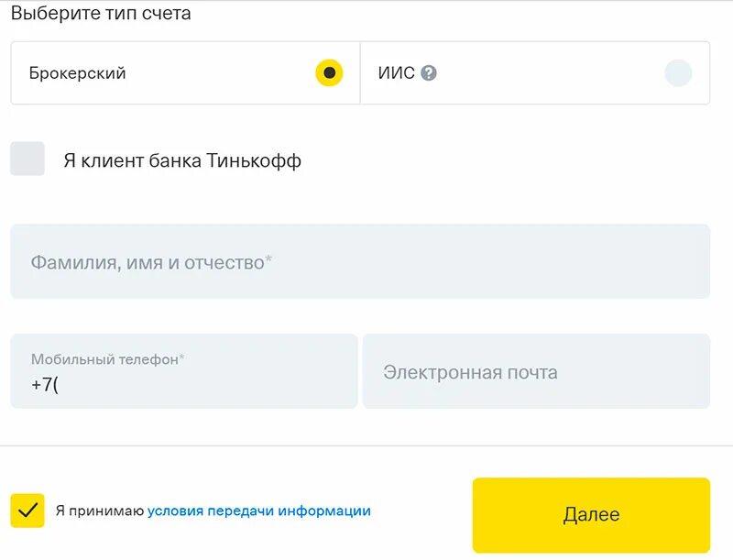Uncheck the yellow terms acceptance checkbox
Viewport: 733px width, 560px height.
click(27, 511)
